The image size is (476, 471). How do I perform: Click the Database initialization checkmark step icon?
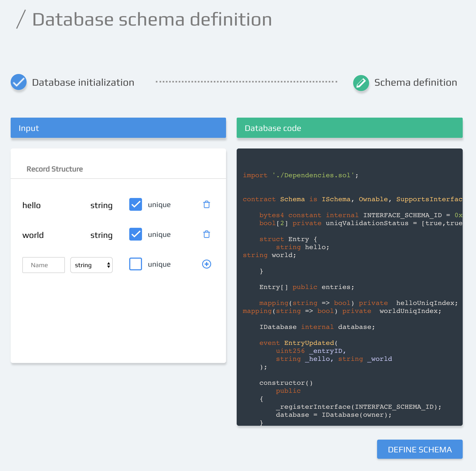[x=19, y=82]
